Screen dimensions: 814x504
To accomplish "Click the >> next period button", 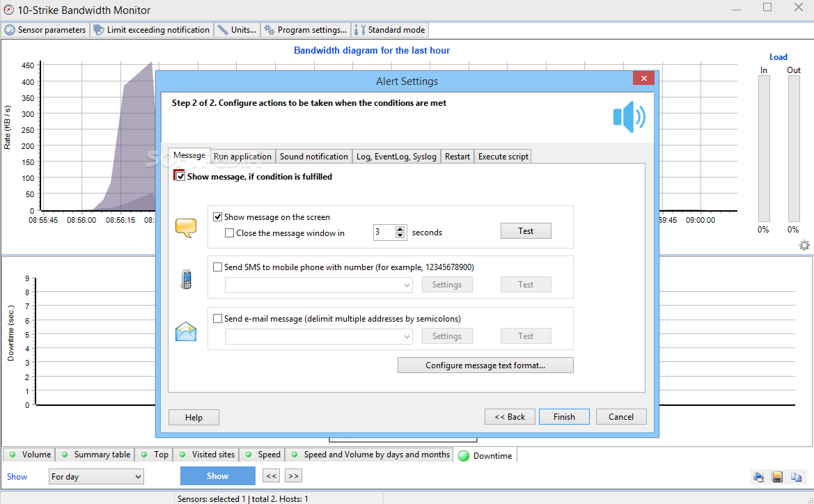I will 293,476.
